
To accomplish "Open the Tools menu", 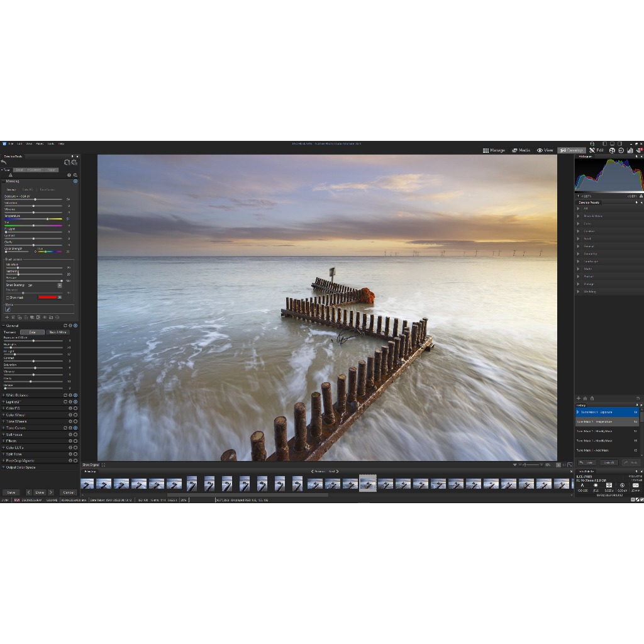I will 51,143.
